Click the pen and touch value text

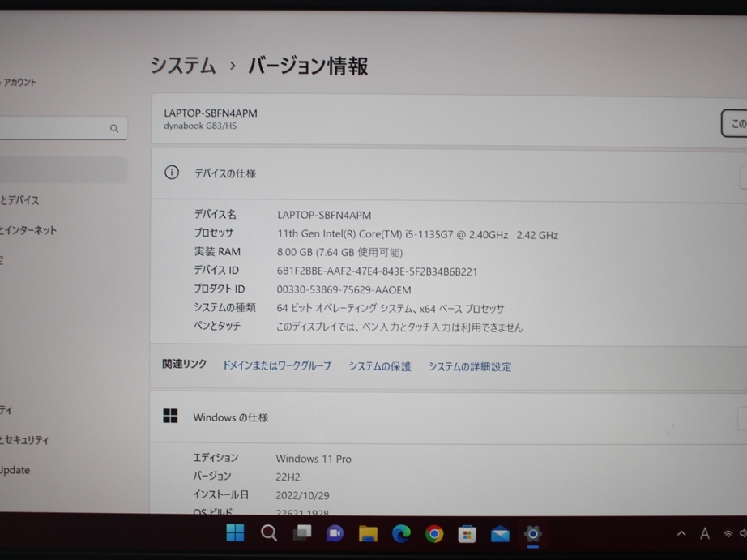pos(399,327)
